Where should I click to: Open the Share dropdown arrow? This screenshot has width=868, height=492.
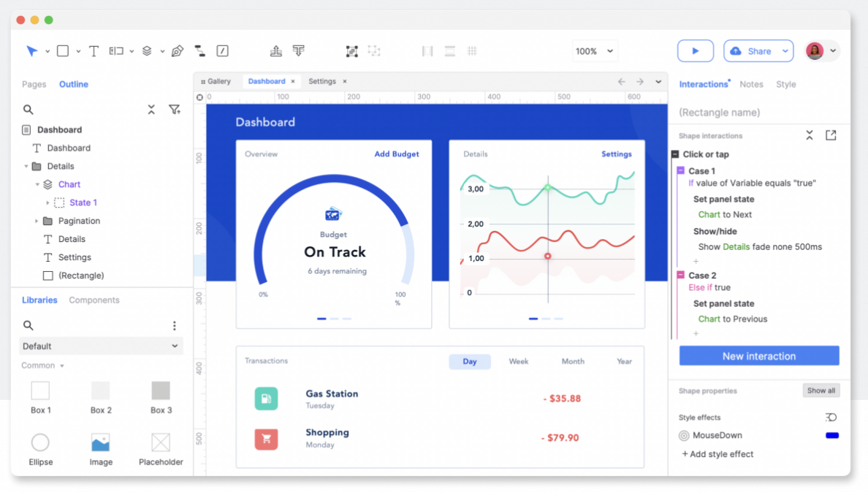click(785, 51)
